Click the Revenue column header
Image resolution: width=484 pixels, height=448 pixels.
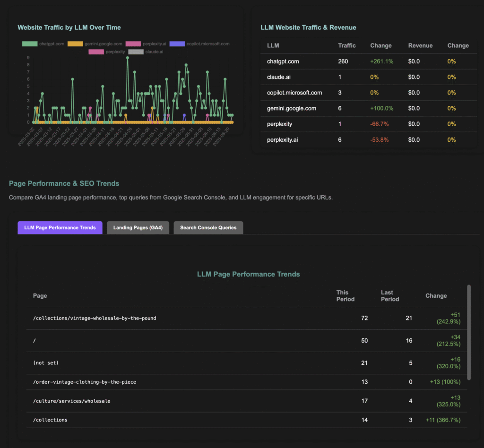point(420,45)
